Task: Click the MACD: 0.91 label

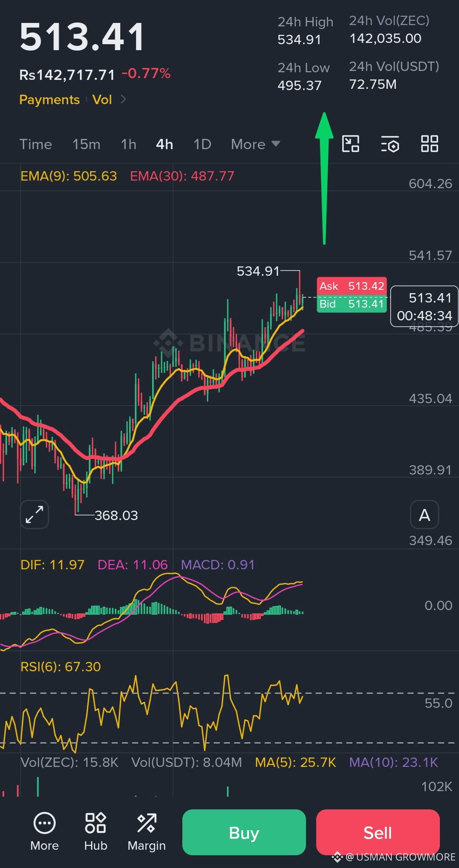Action: click(x=218, y=565)
